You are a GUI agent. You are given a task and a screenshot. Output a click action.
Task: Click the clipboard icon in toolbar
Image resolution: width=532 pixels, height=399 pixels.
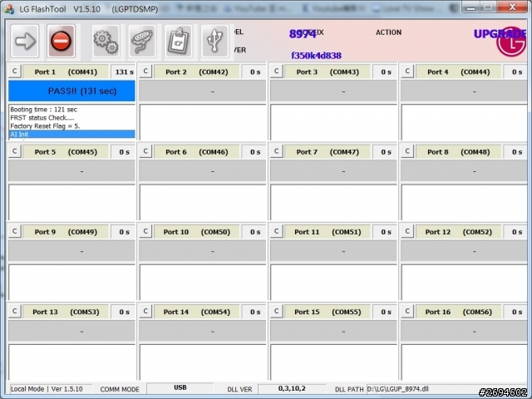179,41
